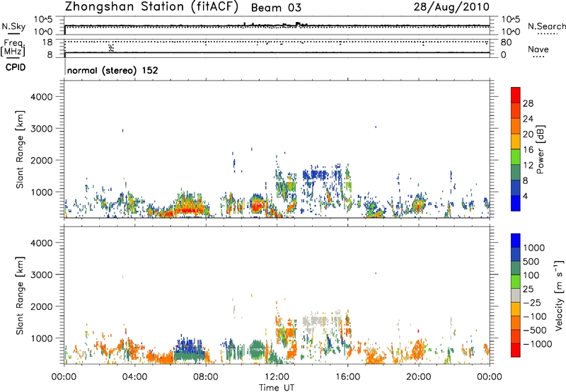Viewport: 566px width, 392px height.
Task: Pick the light green segment of velocity colorbar
Action: tap(516, 282)
